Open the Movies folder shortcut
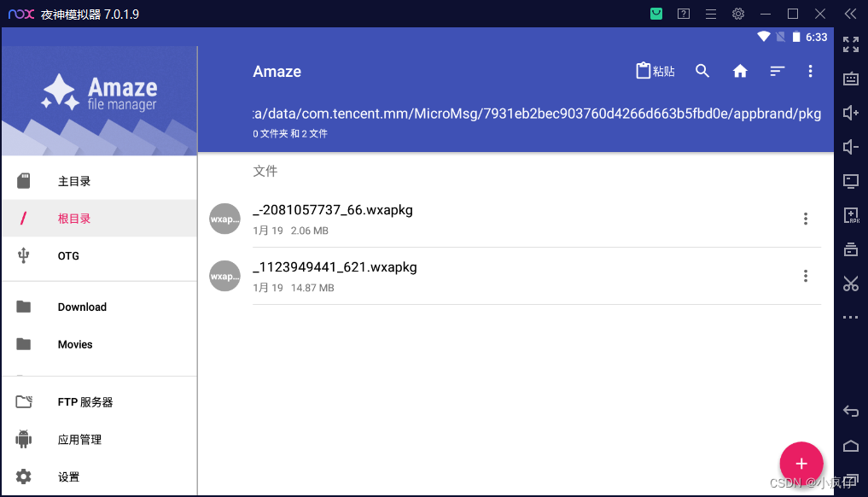868x497 pixels. point(100,344)
